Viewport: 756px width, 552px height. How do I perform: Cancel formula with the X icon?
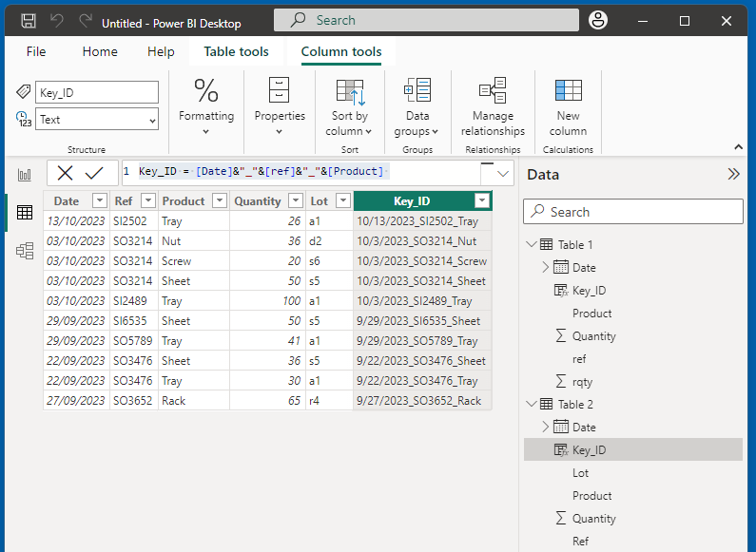[65, 173]
